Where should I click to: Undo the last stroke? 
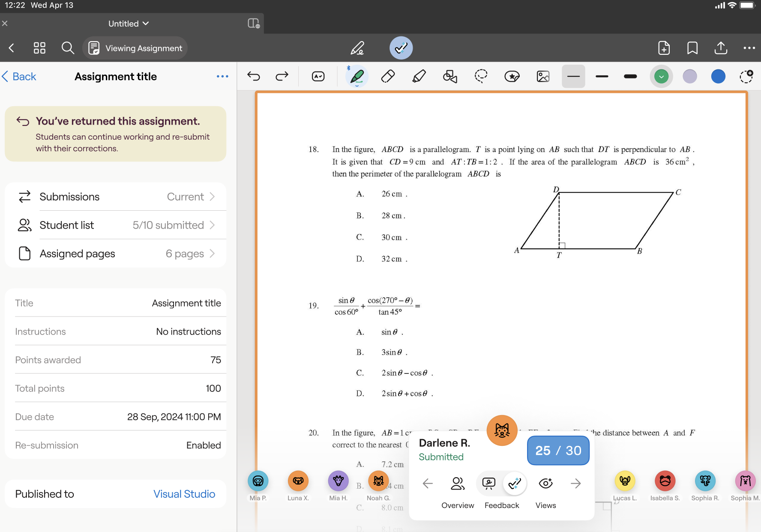254,77
